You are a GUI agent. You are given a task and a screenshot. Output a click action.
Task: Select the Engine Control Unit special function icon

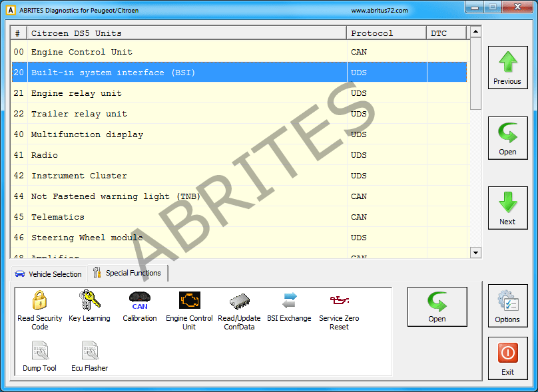pyautogui.click(x=189, y=310)
